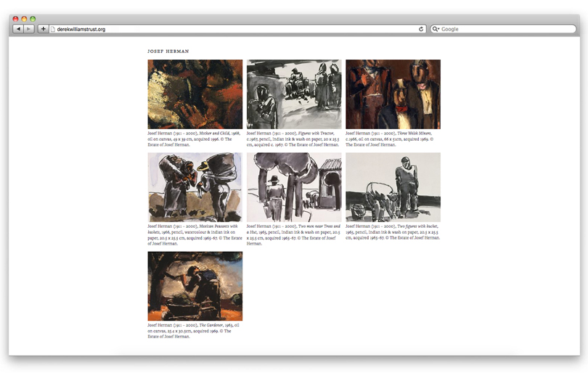Click the Two figures with basket caption

tap(393, 231)
